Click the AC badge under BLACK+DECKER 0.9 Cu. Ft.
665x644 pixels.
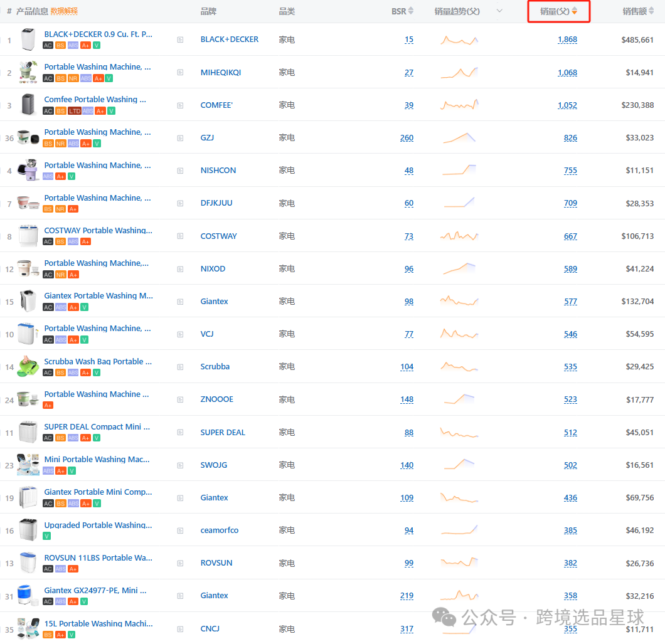pyautogui.click(x=48, y=45)
